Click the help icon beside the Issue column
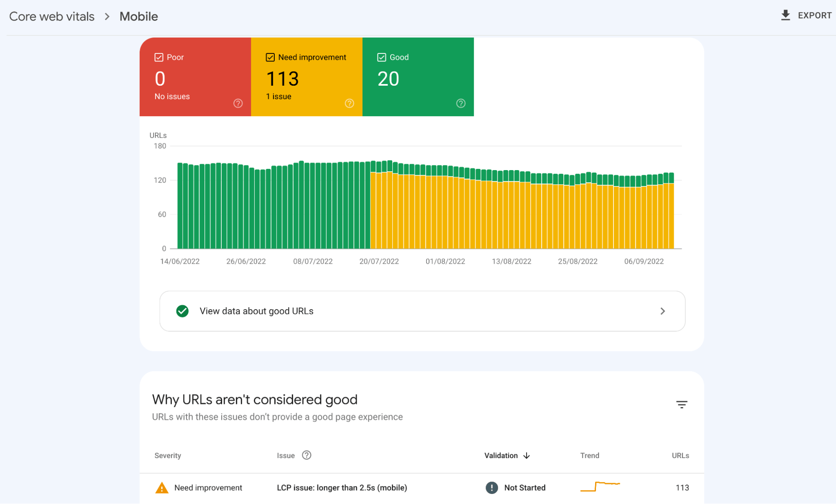Viewport: 836px width, 504px height. point(307,455)
